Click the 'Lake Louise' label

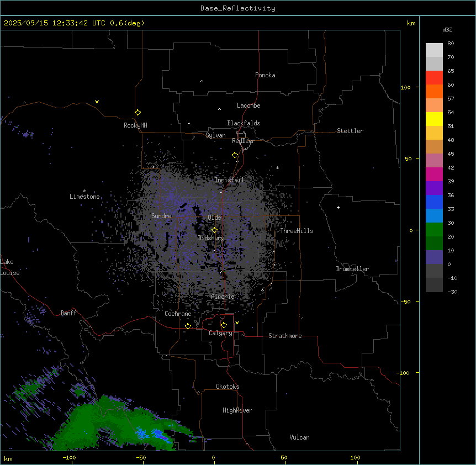(x=10, y=267)
